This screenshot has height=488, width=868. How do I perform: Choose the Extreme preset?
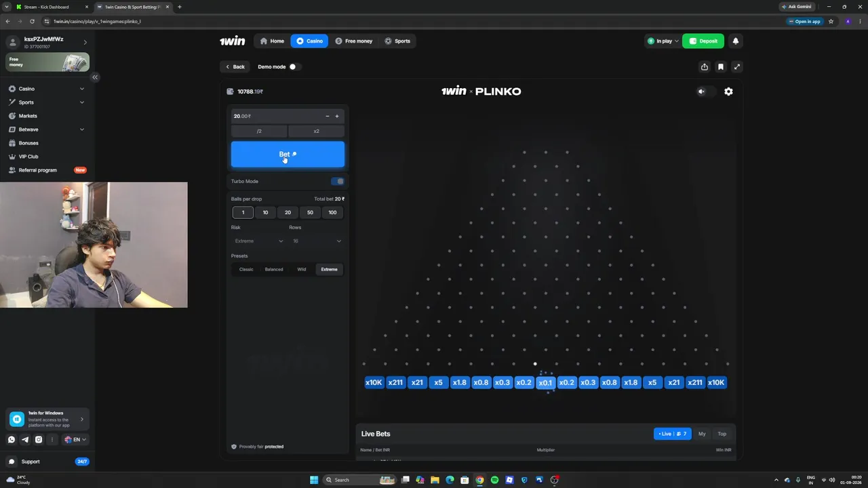pos(330,269)
